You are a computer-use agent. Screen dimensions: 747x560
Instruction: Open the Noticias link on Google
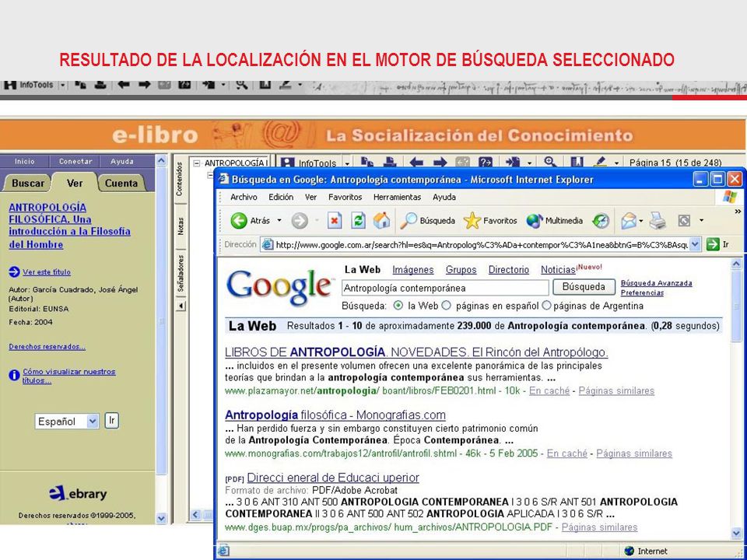coord(559,270)
